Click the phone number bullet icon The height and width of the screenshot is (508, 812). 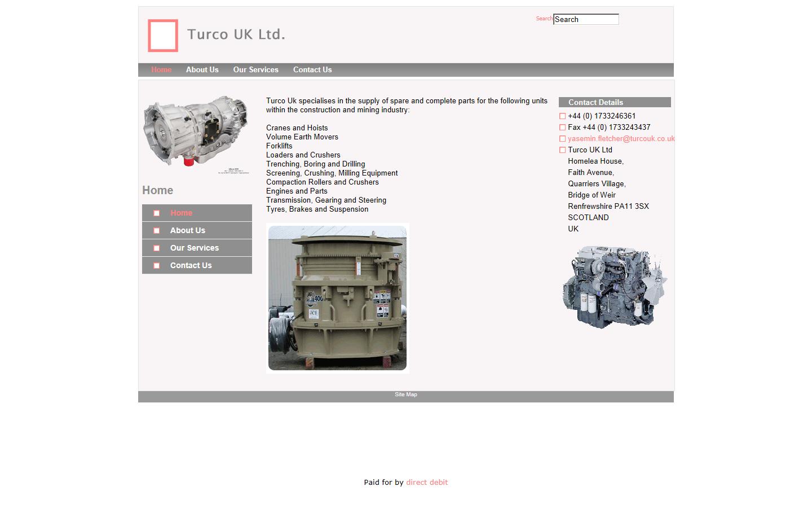(562, 116)
